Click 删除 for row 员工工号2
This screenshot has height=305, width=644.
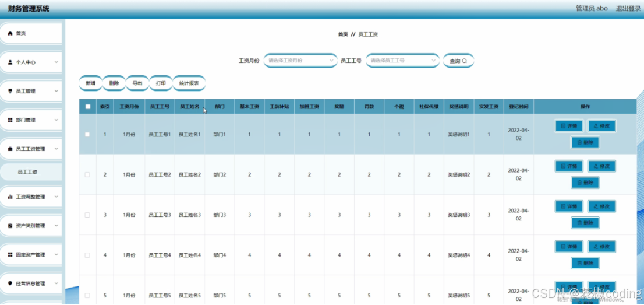[585, 183]
